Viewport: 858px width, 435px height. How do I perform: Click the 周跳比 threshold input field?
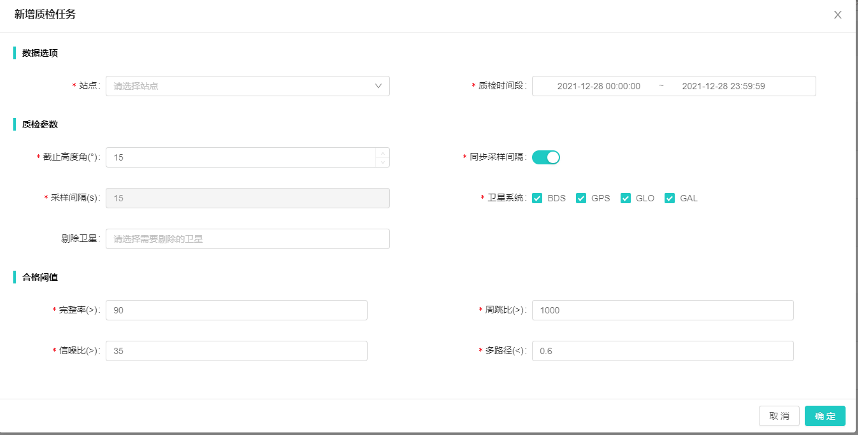click(x=662, y=310)
